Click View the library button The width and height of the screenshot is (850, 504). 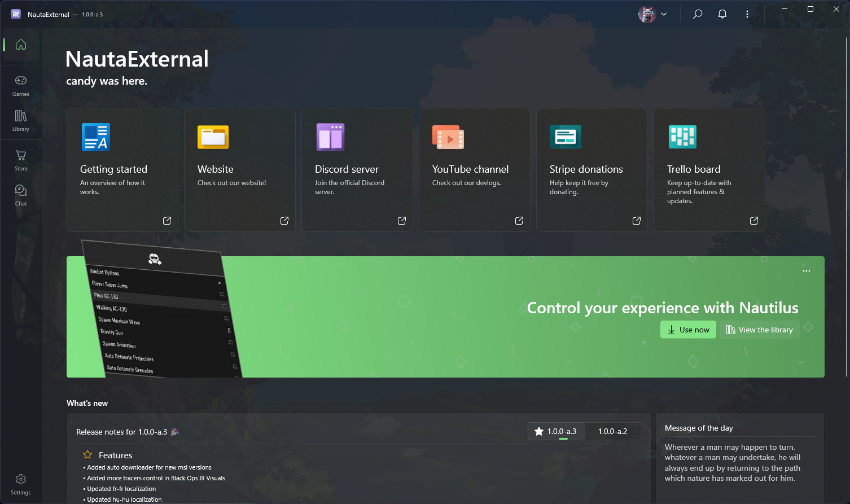pyautogui.click(x=759, y=330)
